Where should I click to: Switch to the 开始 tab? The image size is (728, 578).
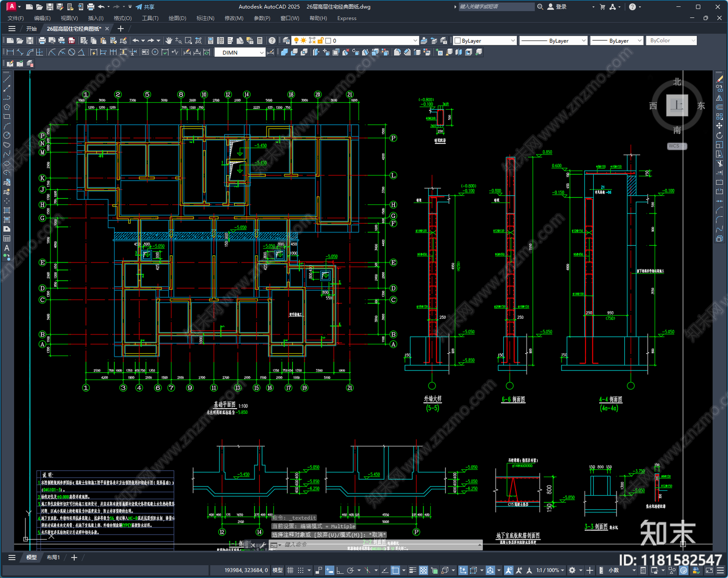coord(31,29)
